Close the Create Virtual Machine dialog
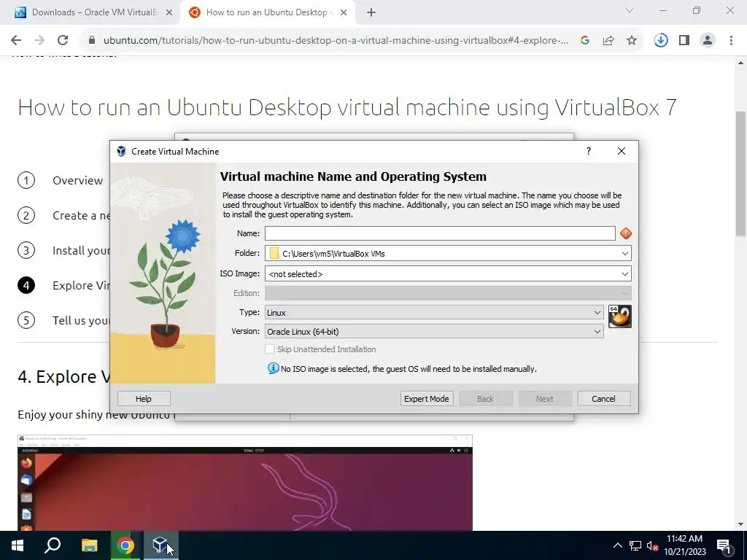Screen dimensions: 747x560 (622, 151)
